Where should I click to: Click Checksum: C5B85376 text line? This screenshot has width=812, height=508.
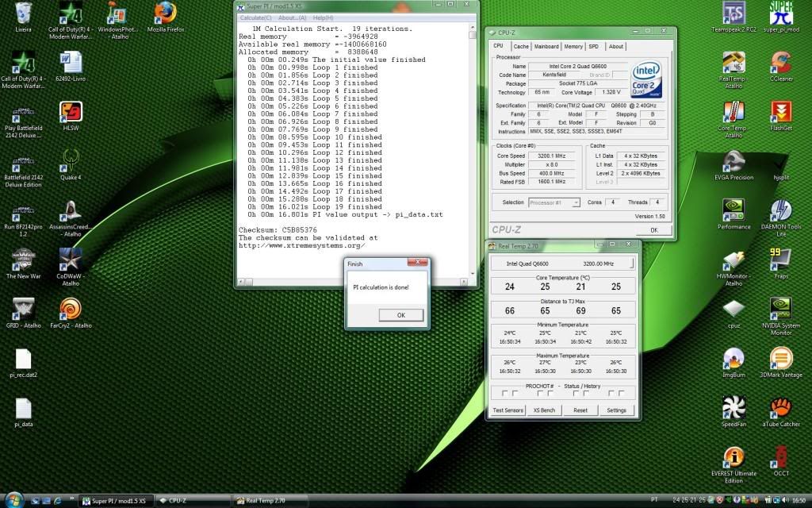click(x=278, y=230)
